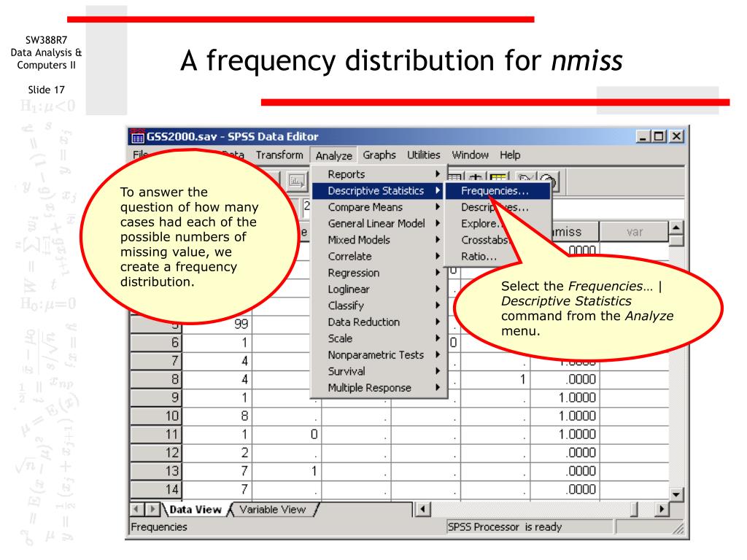Expand the Reports submenu

point(379,174)
